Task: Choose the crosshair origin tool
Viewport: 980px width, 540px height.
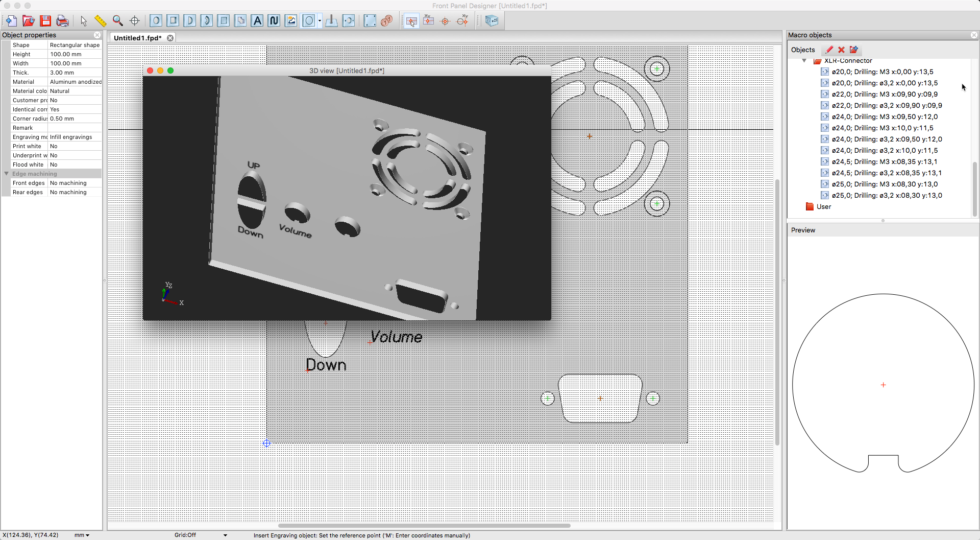Action: tap(135, 21)
